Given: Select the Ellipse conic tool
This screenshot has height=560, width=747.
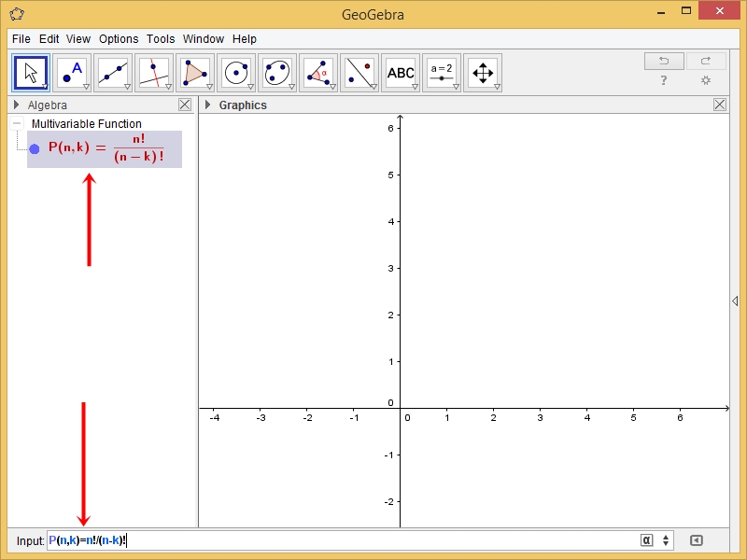Looking at the screenshot, I should tap(277, 73).
